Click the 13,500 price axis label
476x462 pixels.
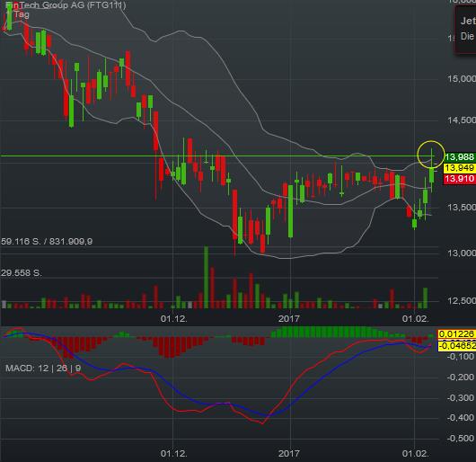462,208
